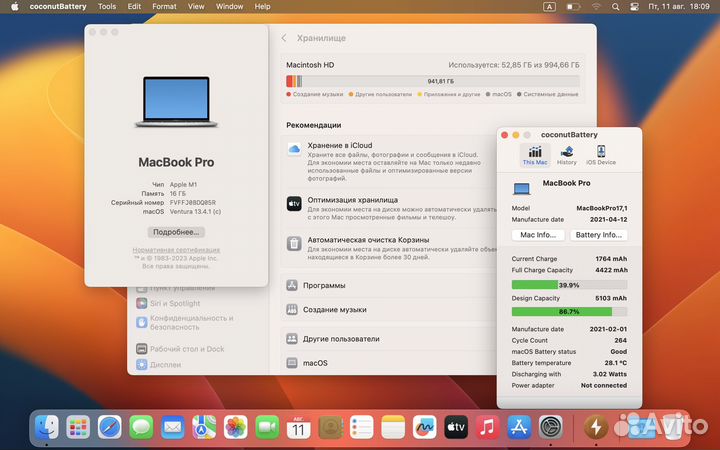Viewport: 720px width, 450px height.
Task: Click the Cycle Count value 264
Action: pyautogui.click(x=620, y=340)
